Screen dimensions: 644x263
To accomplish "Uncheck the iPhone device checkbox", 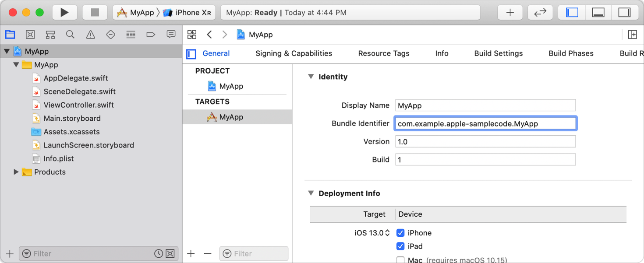I will click(400, 233).
